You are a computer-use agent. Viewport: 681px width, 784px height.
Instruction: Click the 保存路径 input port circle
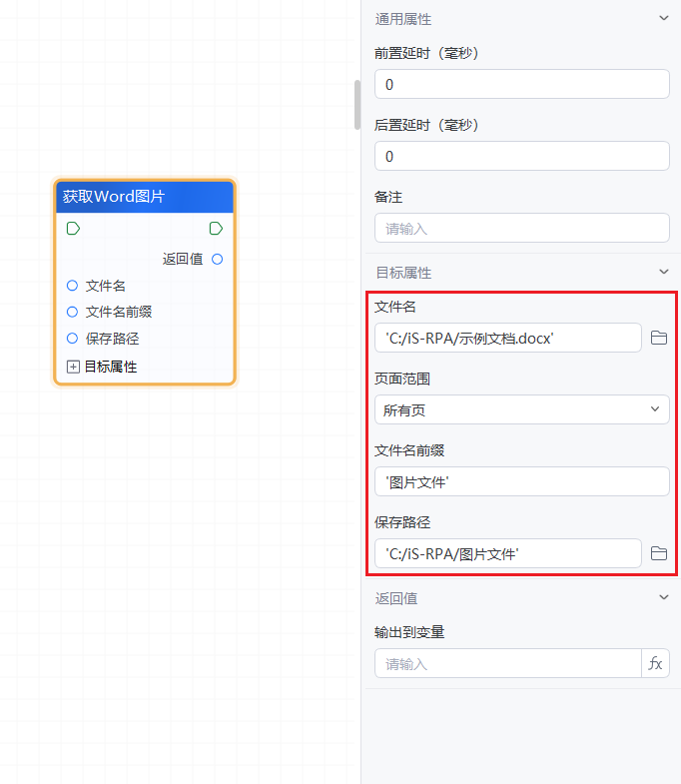[x=72, y=339]
